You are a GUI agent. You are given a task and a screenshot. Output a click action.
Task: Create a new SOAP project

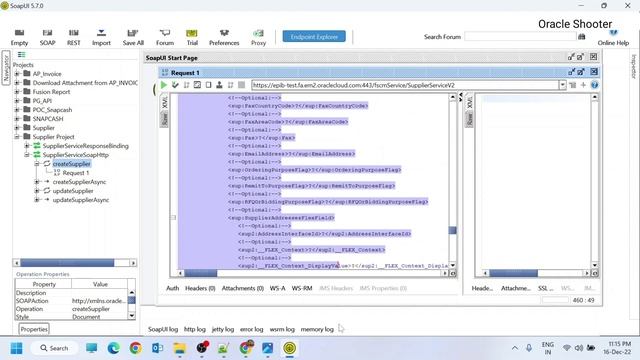(47, 33)
